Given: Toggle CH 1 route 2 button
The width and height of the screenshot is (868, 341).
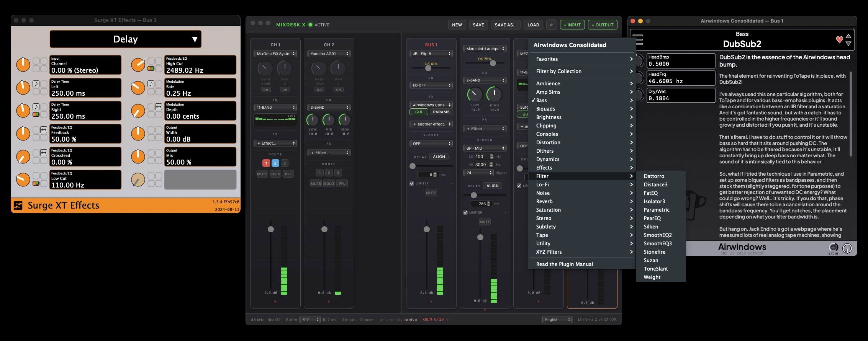Looking at the screenshot, I should [275, 163].
